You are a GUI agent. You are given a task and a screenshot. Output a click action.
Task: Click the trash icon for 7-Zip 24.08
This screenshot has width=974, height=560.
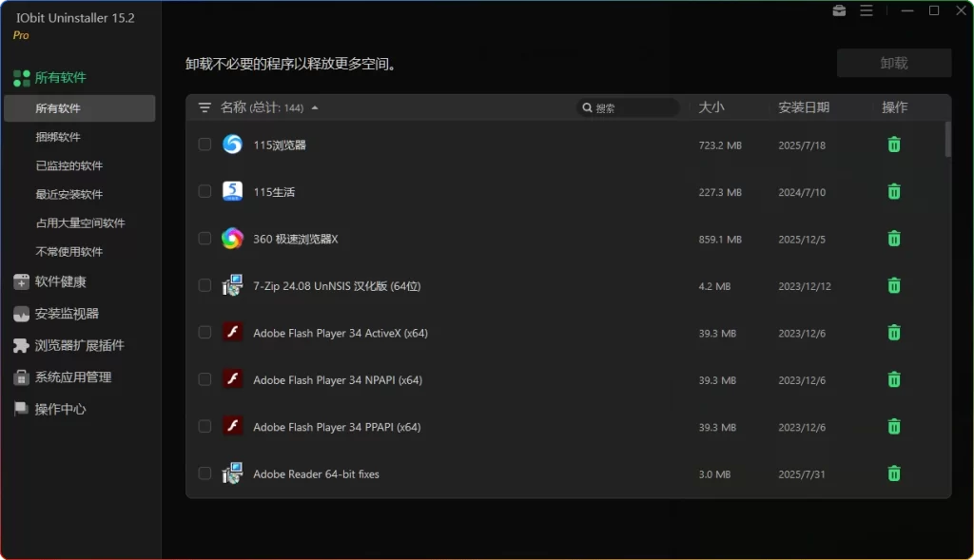[x=894, y=285]
